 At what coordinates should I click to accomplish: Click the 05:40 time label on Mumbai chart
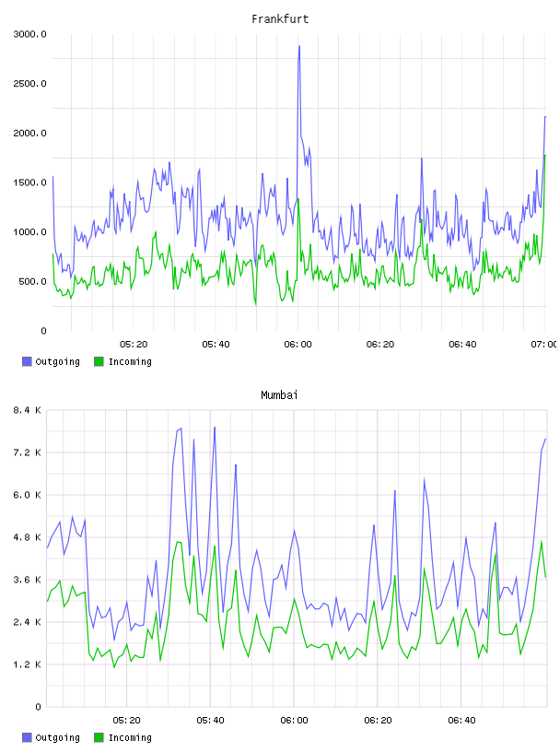[x=210, y=720]
